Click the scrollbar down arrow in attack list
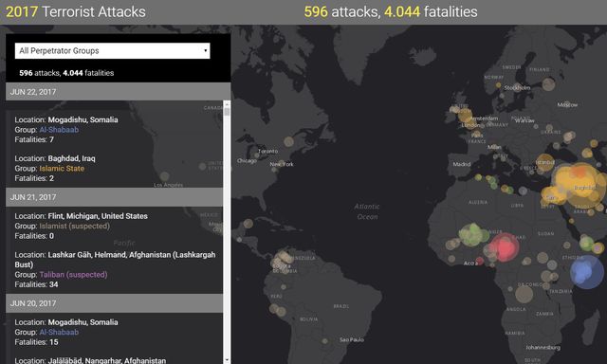 (x=227, y=360)
